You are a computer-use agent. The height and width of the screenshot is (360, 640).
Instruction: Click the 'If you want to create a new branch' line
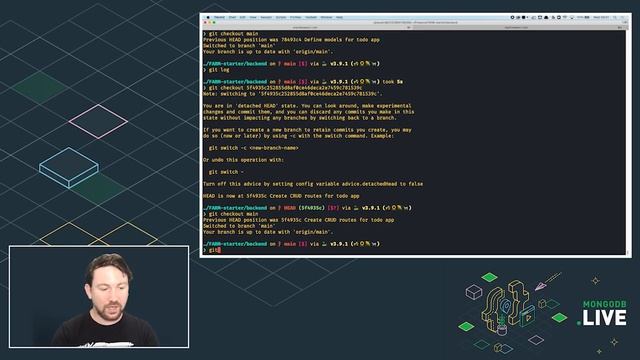point(307,130)
